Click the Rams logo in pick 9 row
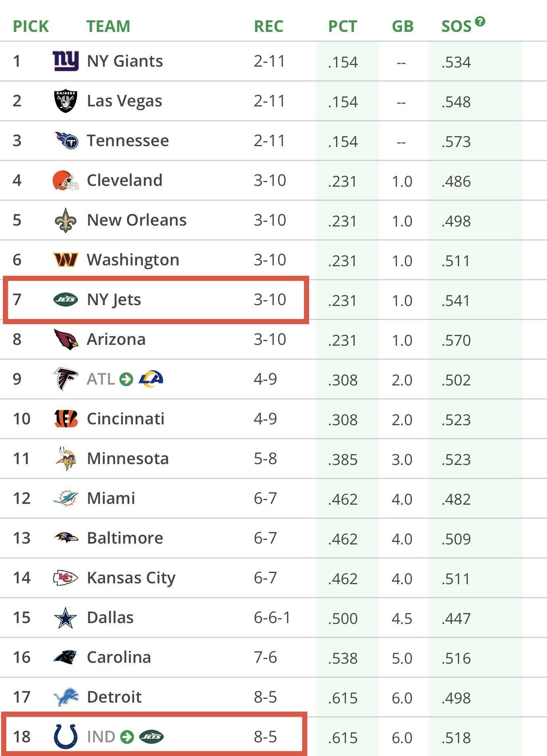 pos(150,379)
